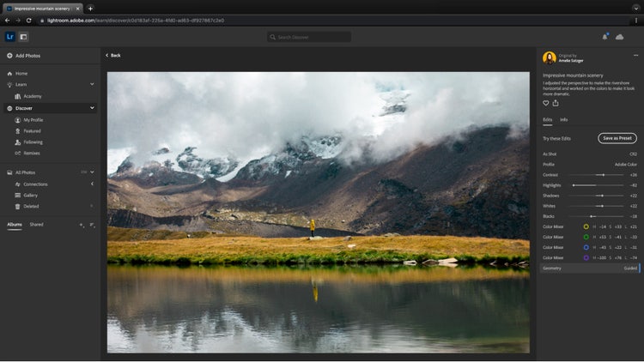Click the Add Photos plus icon
Viewport: 644px width, 362px height.
click(9, 56)
